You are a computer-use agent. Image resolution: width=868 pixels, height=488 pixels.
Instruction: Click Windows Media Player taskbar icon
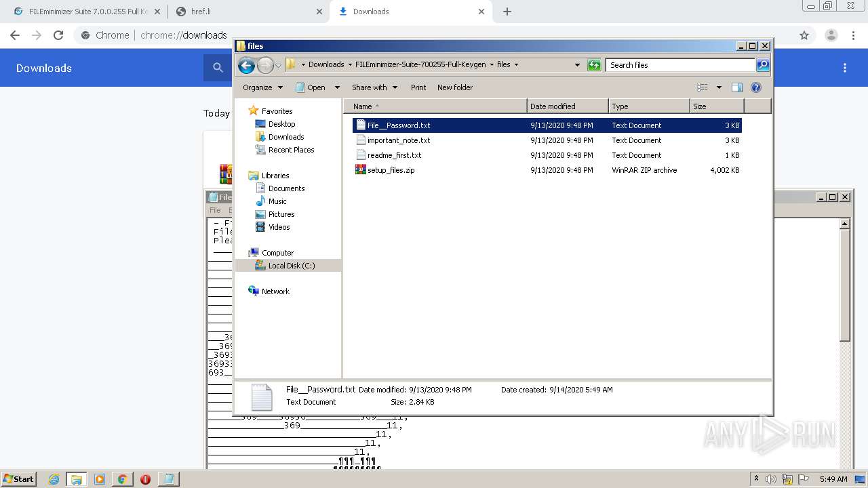(100, 479)
